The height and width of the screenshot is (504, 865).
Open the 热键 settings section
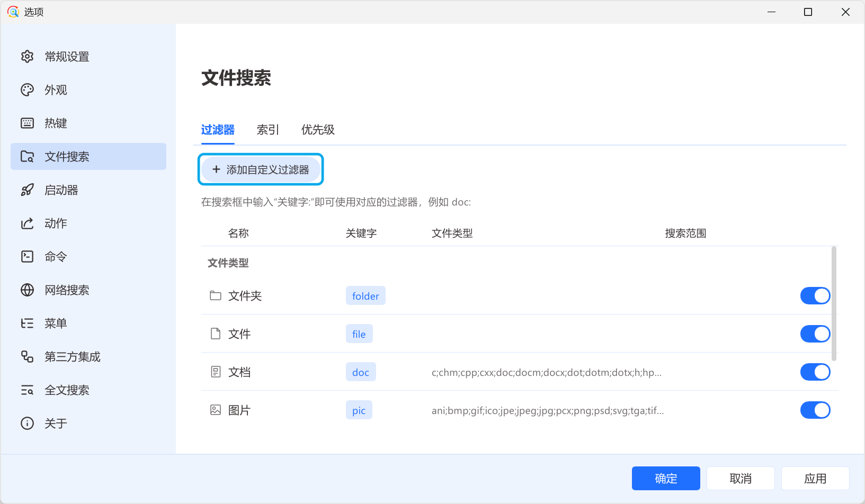click(88, 123)
